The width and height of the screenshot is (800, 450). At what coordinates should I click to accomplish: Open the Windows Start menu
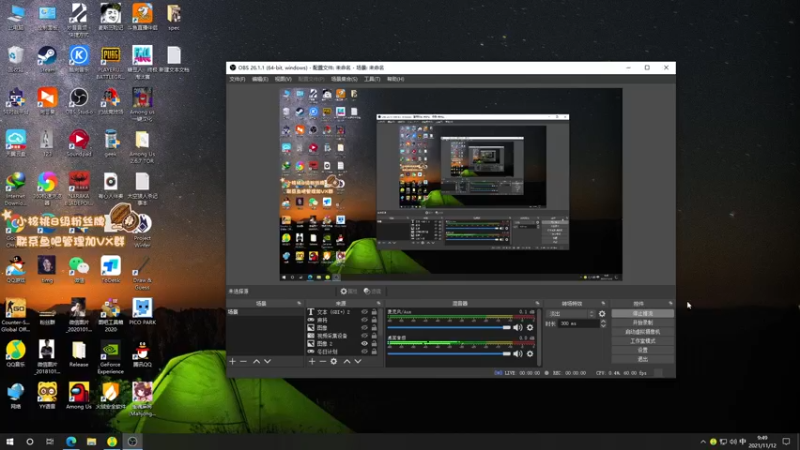coord(10,441)
